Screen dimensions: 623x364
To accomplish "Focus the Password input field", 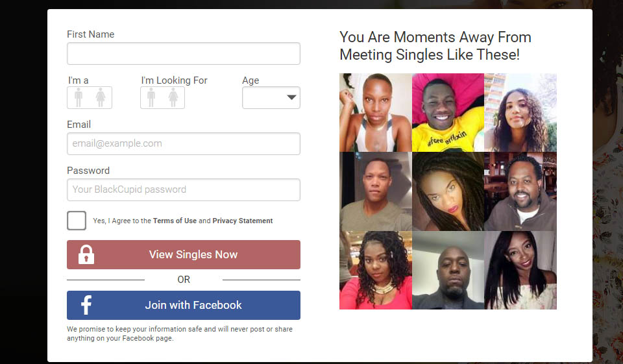I will 184,190.
